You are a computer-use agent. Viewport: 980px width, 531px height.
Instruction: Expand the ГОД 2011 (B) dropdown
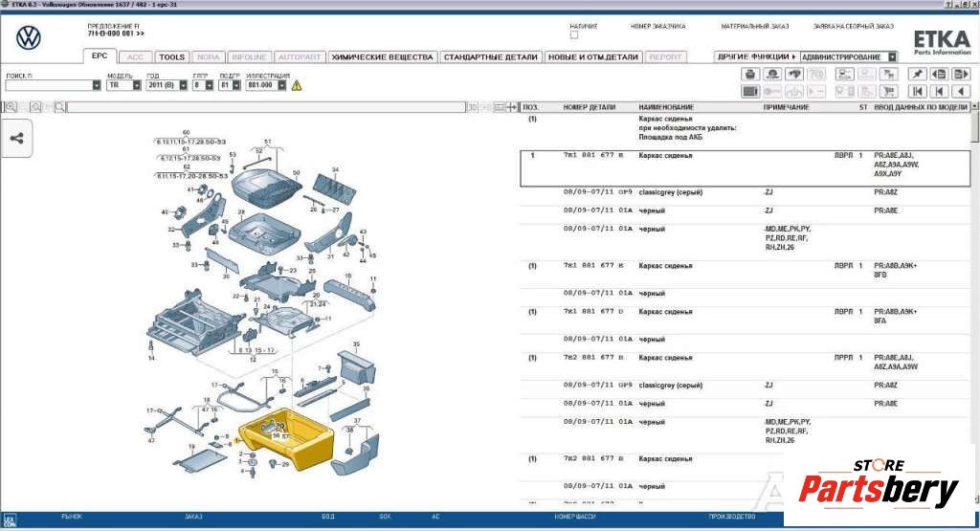click(183, 85)
